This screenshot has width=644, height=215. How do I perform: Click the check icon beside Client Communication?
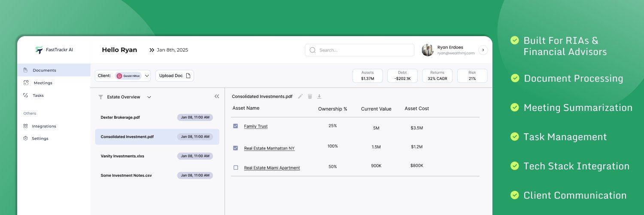coord(514,195)
